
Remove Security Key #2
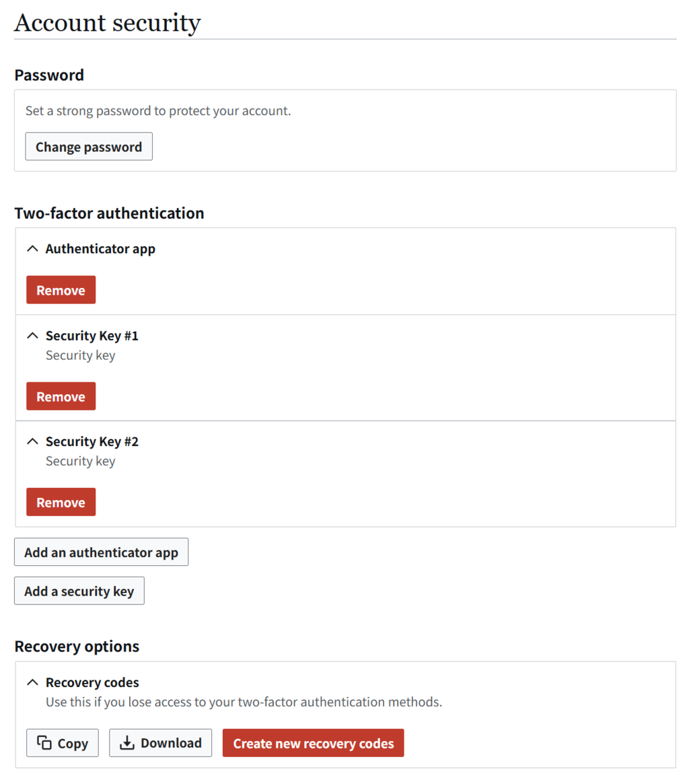click(x=61, y=503)
